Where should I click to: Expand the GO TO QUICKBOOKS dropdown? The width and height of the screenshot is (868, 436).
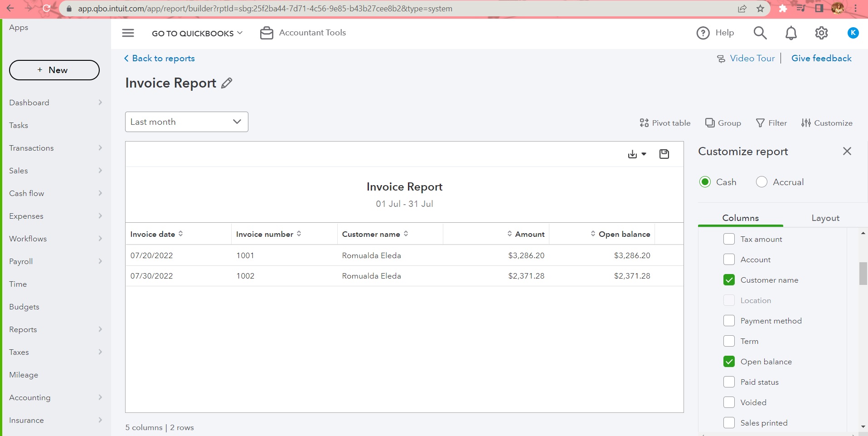197,33
